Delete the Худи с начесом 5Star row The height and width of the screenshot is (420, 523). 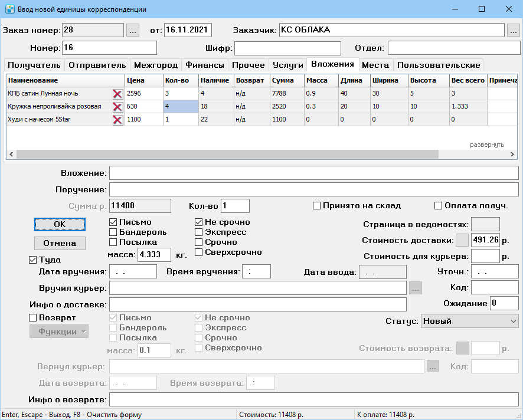coord(117,120)
